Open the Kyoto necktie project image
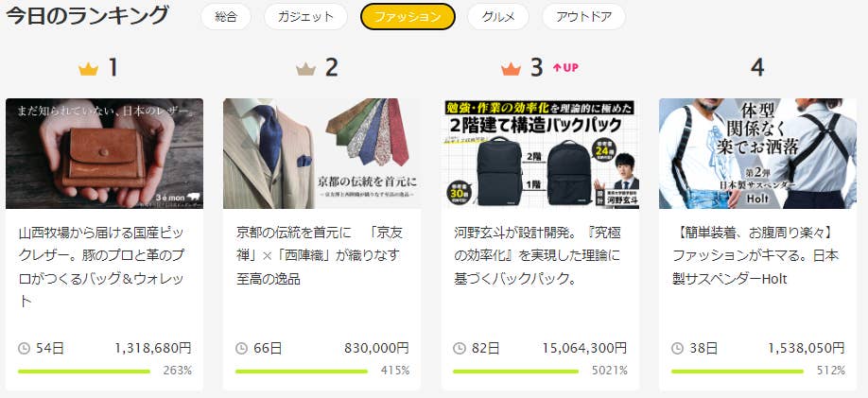The width and height of the screenshot is (868, 398). [322, 153]
